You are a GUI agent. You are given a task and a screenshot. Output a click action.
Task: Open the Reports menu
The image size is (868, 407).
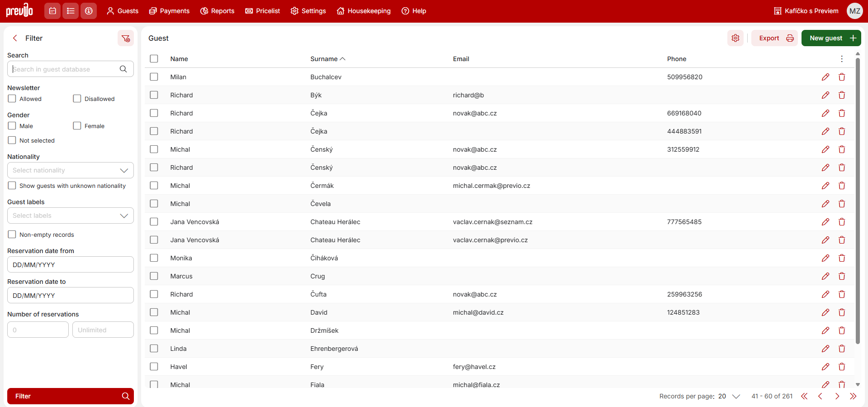coord(218,11)
